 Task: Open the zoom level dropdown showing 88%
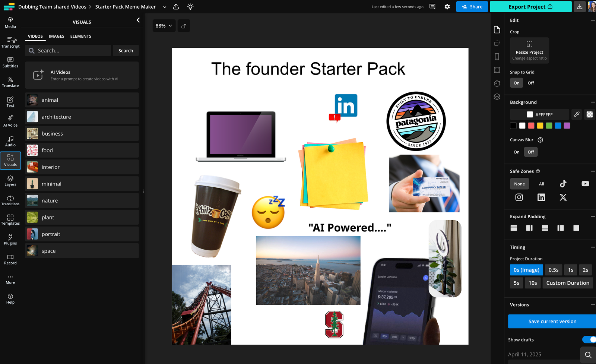(164, 25)
